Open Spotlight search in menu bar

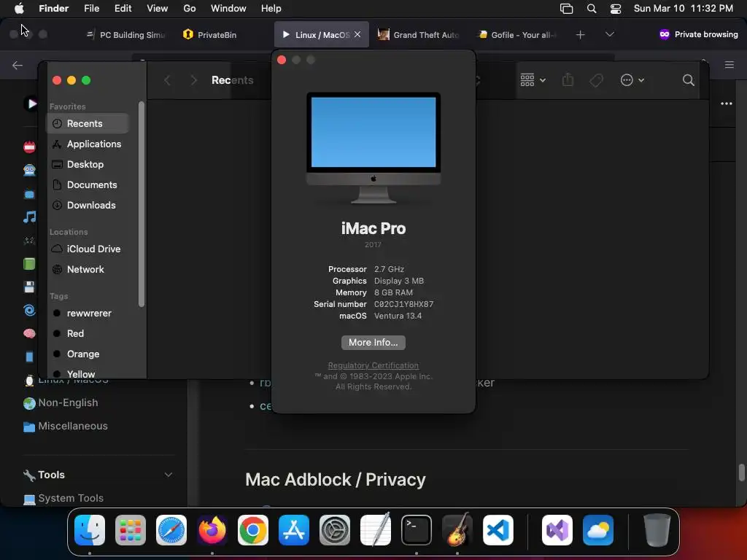[x=591, y=8]
